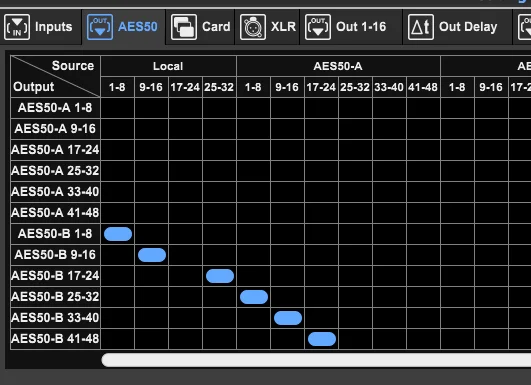
Task: Click the AES50-A 9-16 output row label
Action: (55, 129)
